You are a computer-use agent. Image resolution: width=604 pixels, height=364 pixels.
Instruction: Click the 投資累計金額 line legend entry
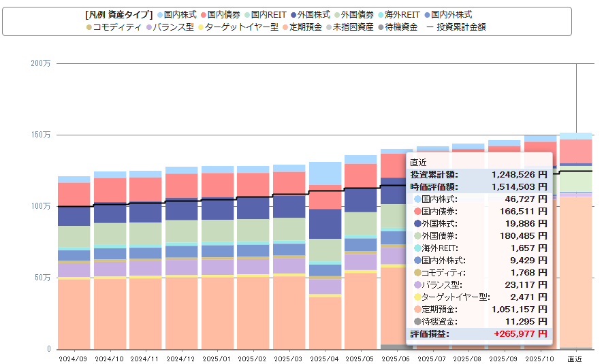click(456, 27)
